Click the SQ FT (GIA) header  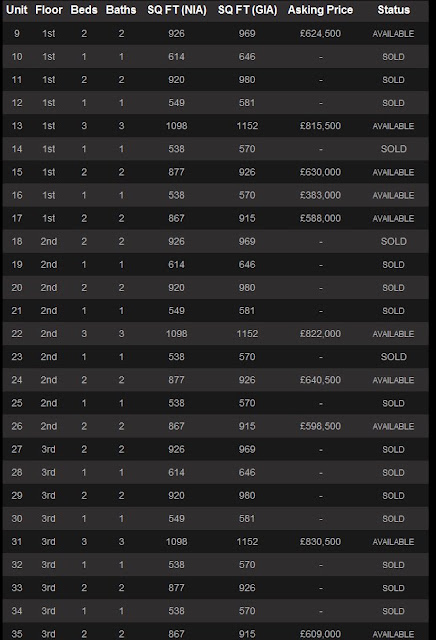coord(247,10)
